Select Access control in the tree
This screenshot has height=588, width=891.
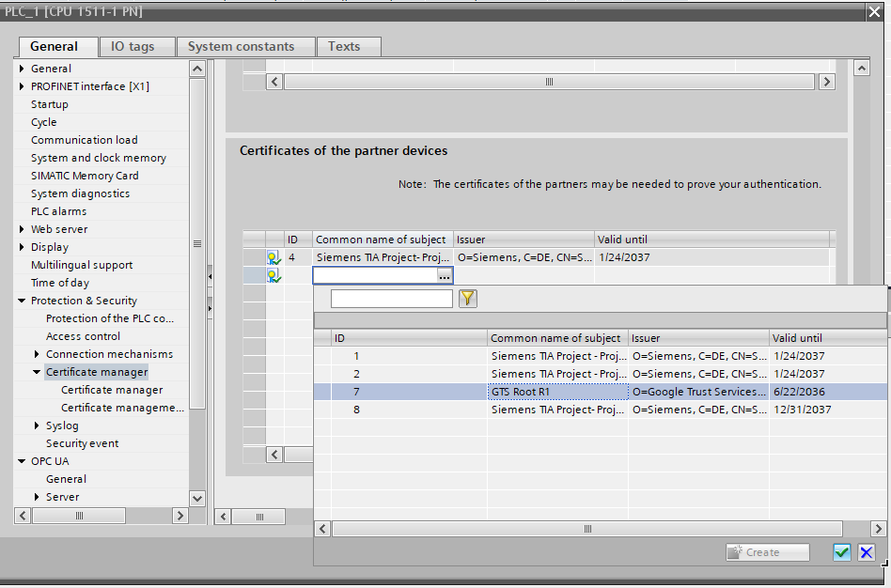point(83,336)
